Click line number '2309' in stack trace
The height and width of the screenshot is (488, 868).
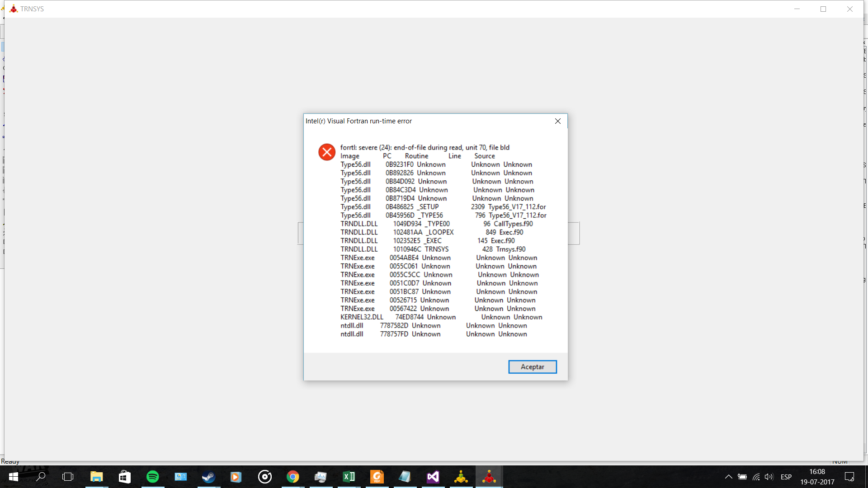(478, 207)
